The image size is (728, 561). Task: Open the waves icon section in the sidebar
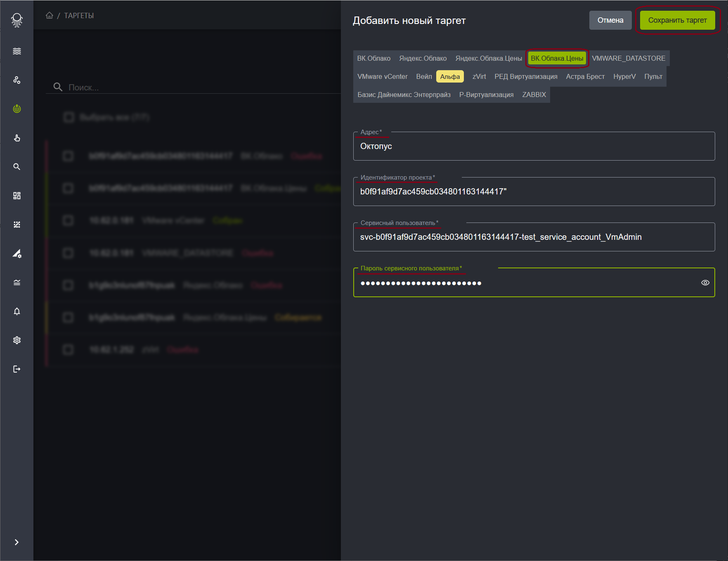point(17,51)
